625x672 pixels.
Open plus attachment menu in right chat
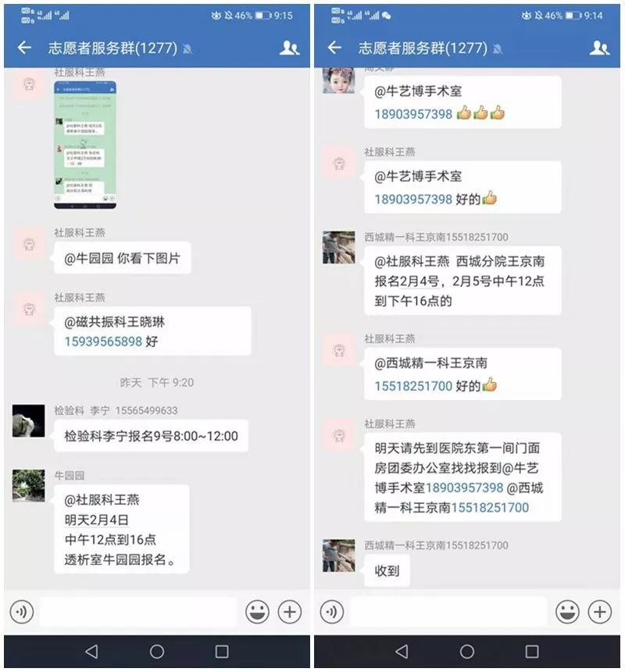(600, 612)
